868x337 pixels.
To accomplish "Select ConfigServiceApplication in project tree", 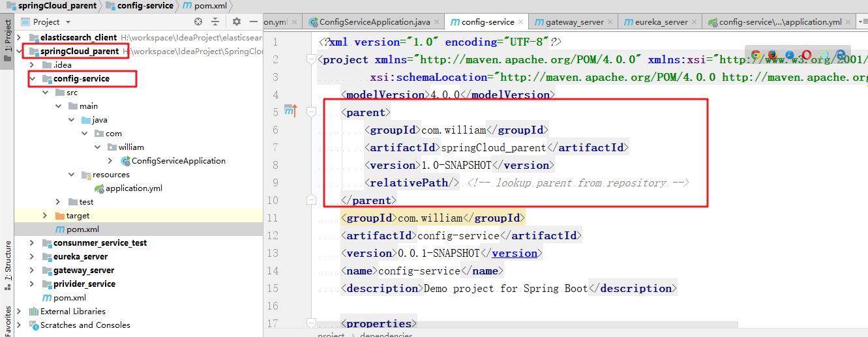I will 179,160.
